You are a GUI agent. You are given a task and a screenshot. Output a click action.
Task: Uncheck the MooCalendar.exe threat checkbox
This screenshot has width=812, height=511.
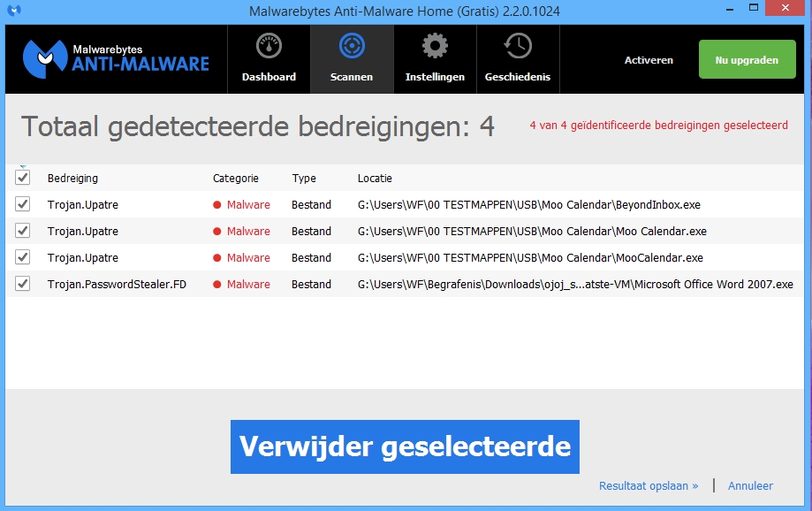click(22, 257)
